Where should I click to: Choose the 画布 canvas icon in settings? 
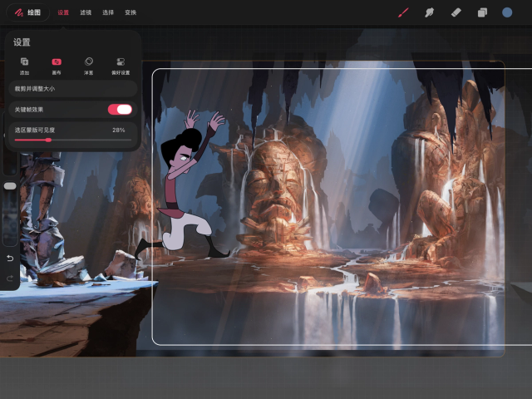click(57, 66)
